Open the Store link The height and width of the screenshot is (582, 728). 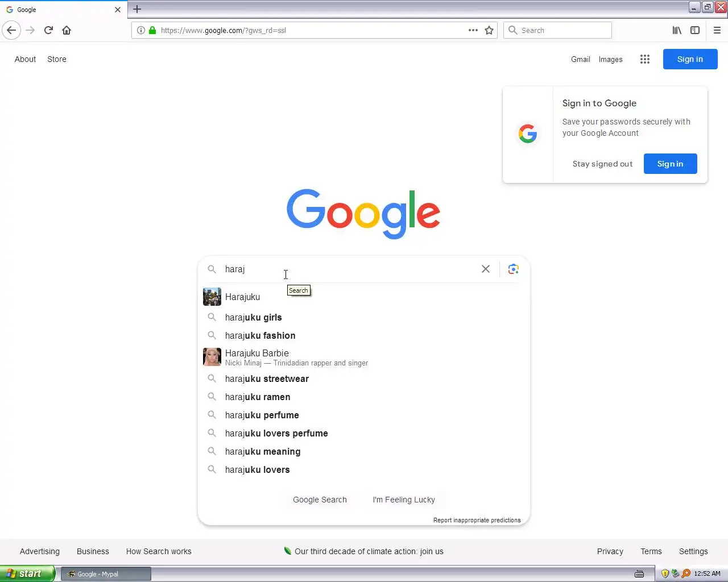click(x=57, y=59)
